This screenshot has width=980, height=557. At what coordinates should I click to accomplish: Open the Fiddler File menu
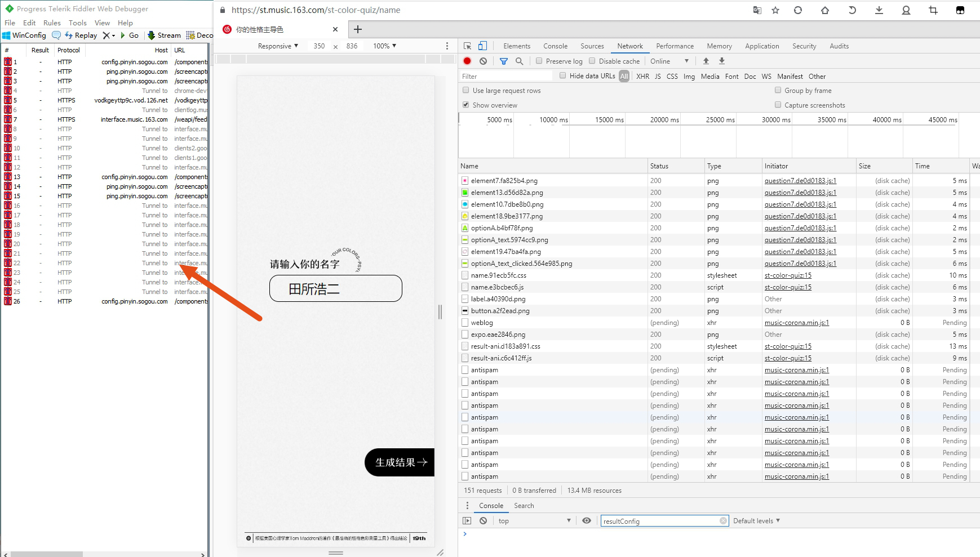click(x=10, y=23)
